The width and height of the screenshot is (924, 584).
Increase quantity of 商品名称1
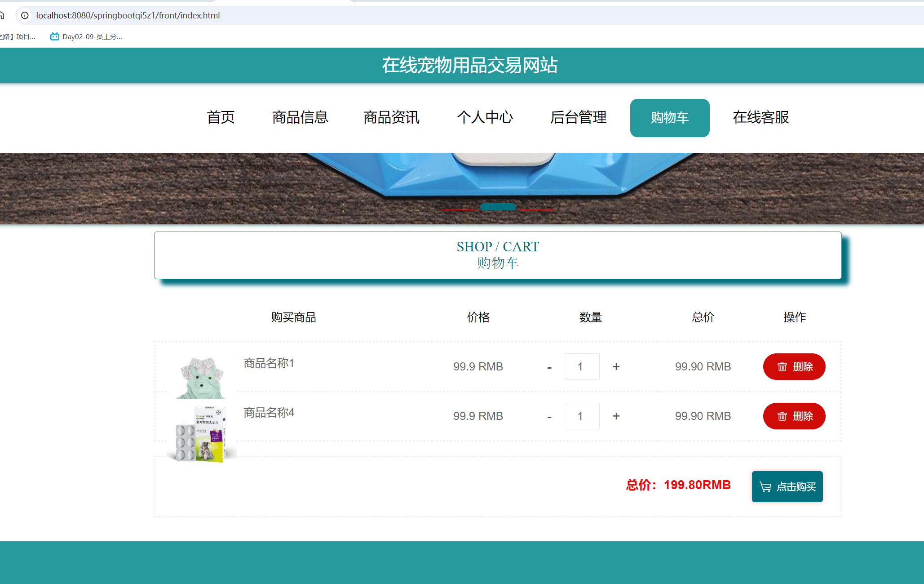tap(616, 366)
